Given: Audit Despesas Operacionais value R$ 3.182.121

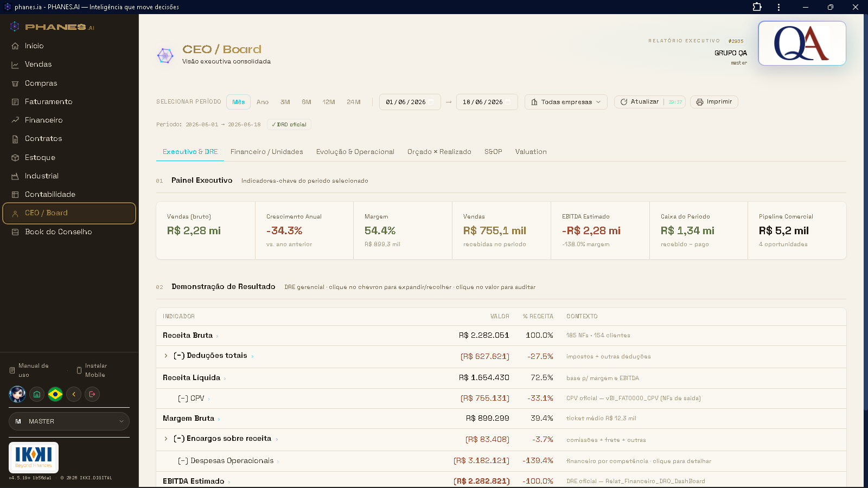Looking at the screenshot, I should click(481, 461).
